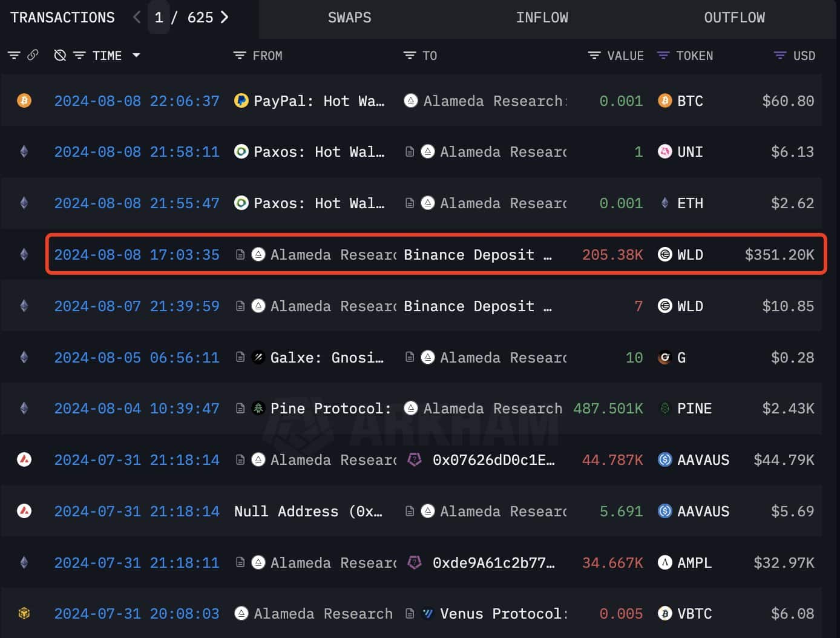The height and width of the screenshot is (638, 840).
Task: Open the Pine Protocol: sender entity
Action: click(x=330, y=408)
